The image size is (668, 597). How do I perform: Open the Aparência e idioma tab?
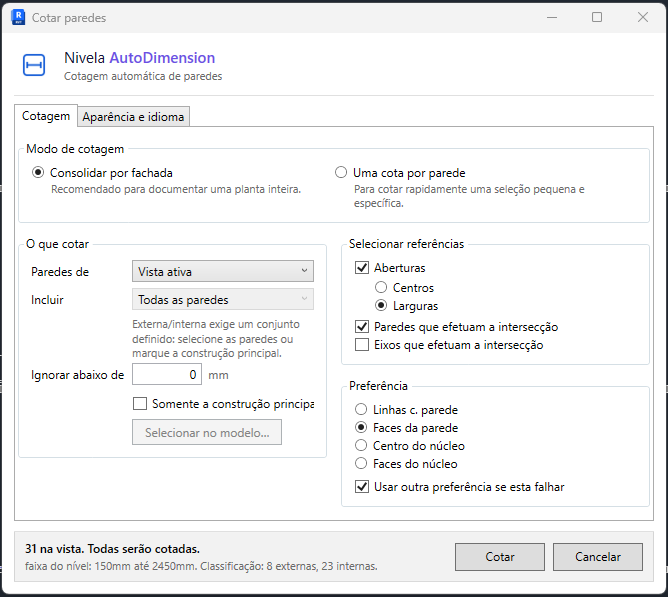tap(133, 117)
